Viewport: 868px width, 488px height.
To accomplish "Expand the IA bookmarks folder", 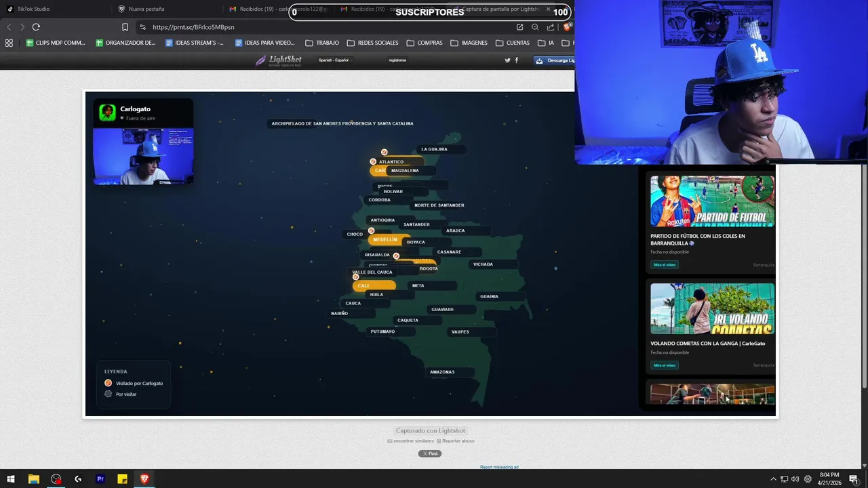I will [x=546, y=43].
